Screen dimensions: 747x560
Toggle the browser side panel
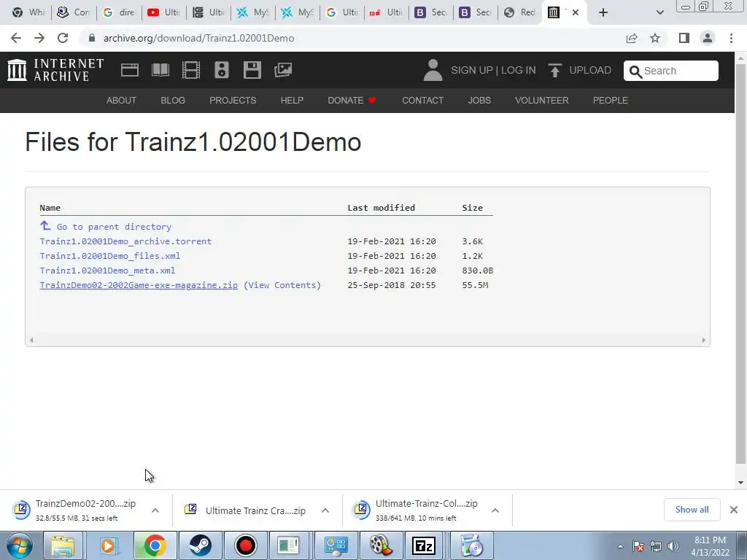[684, 38]
